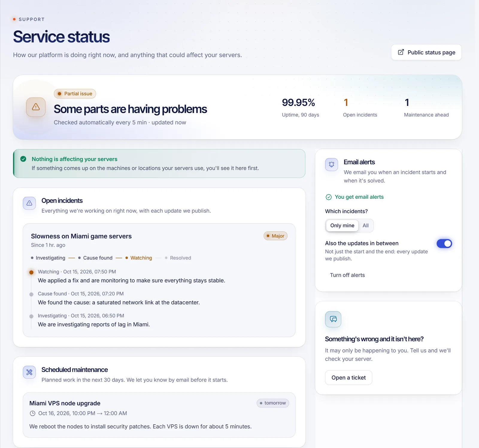The height and width of the screenshot is (448, 479).
Task: Click Turn off alerts
Action: point(347,275)
